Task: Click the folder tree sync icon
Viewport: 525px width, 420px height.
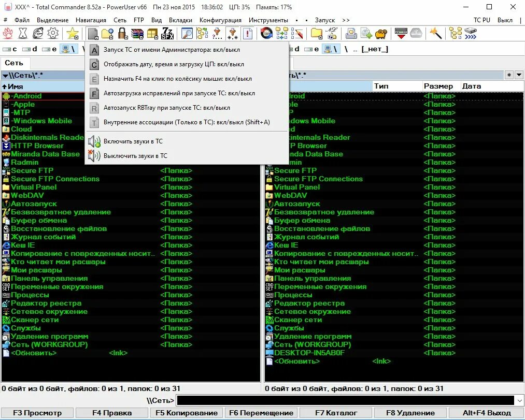Action: tap(202, 34)
